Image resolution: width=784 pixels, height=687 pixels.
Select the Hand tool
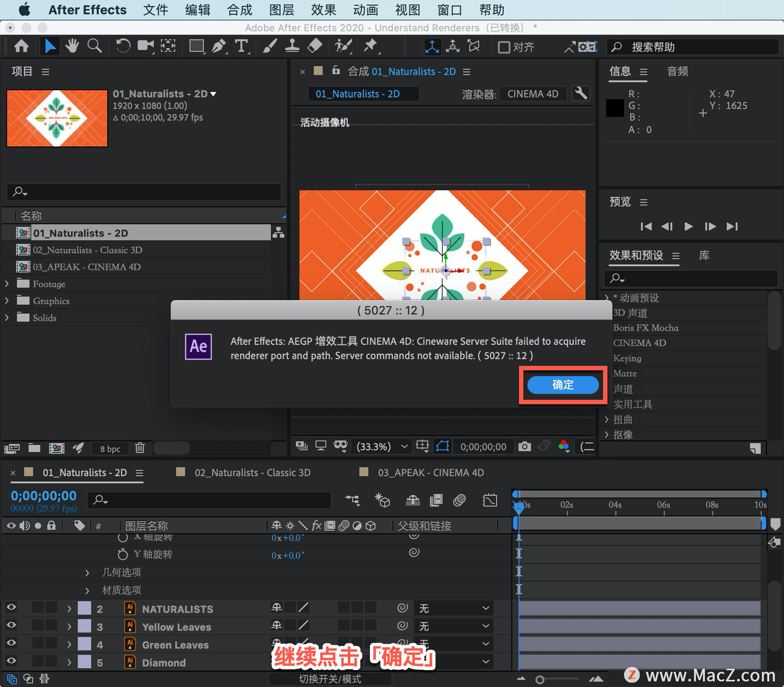click(72, 46)
